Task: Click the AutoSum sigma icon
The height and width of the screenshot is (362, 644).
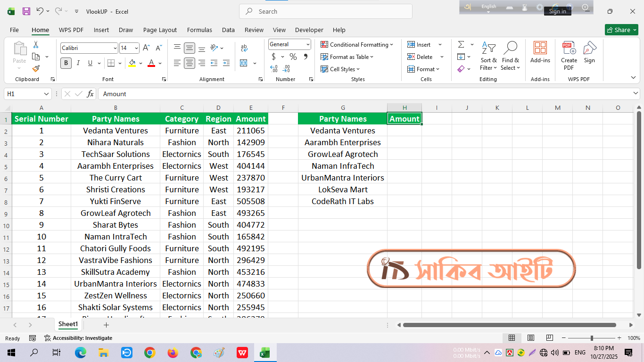Action: pos(461,44)
